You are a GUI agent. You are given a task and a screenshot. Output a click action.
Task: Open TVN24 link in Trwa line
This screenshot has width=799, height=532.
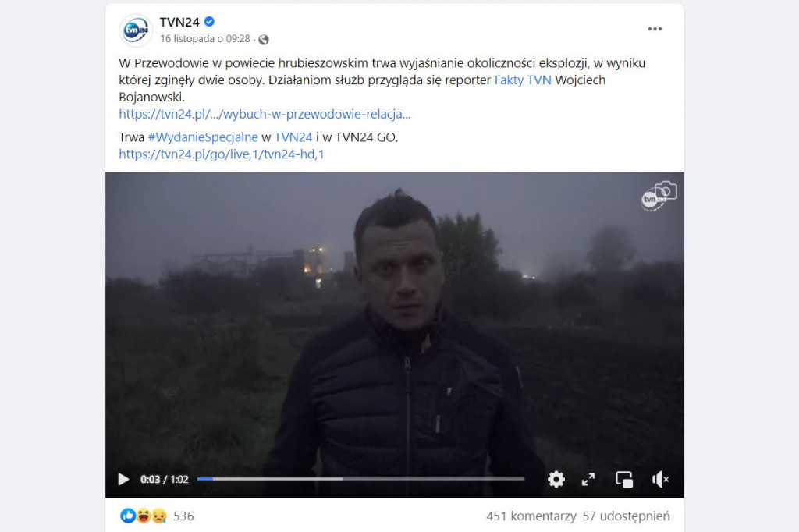pos(293,137)
